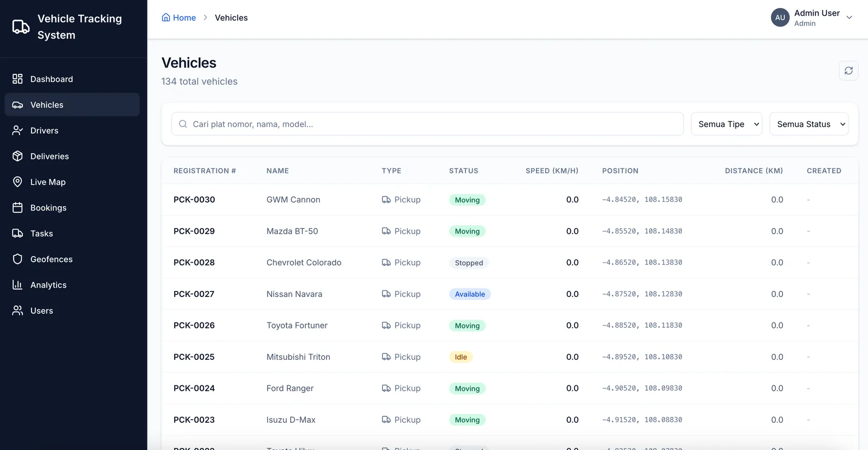The width and height of the screenshot is (868, 450).
Task: Click the search magnifier icon
Action: tap(183, 124)
